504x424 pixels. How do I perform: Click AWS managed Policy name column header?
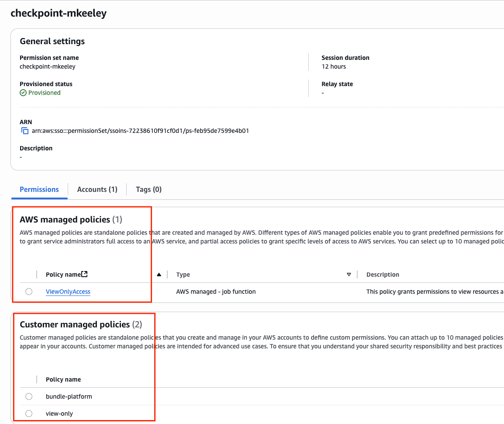click(x=63, y=275)
